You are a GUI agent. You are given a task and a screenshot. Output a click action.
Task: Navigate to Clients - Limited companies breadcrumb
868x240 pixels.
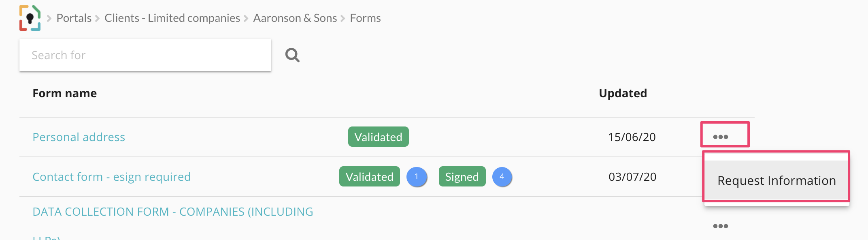point(172,18)
